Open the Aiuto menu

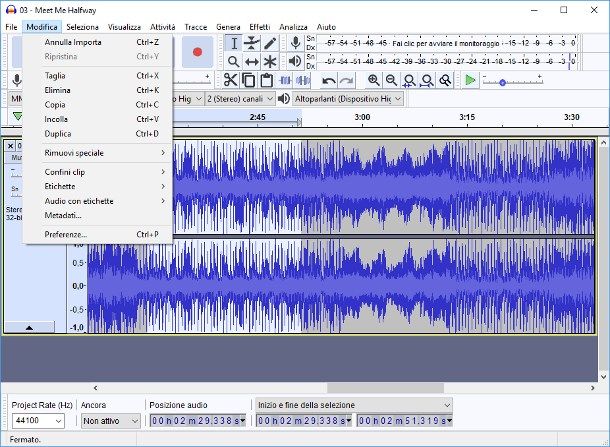pyautogui.click(x=326, y=27)
